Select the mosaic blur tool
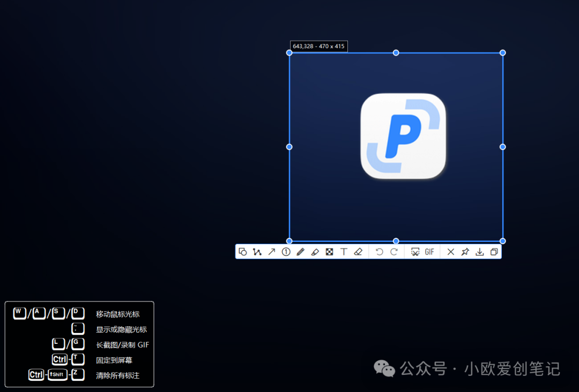 pos(329,252)
